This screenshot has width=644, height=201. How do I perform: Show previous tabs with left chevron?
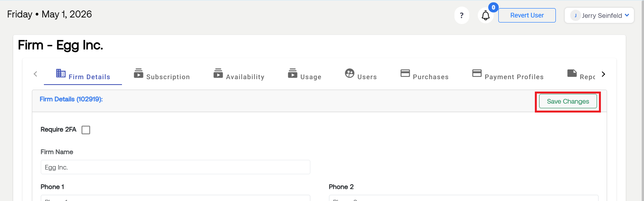(35, 74)
